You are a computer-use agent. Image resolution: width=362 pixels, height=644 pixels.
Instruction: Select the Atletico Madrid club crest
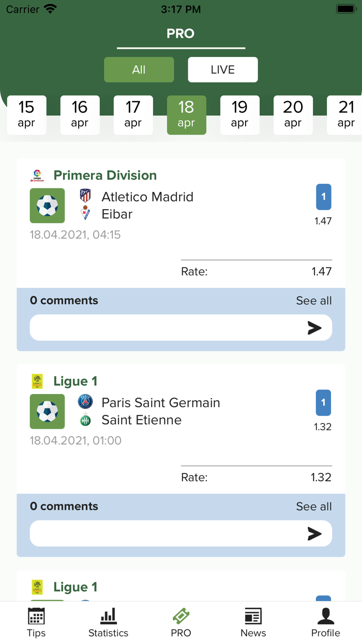point(85,196)
